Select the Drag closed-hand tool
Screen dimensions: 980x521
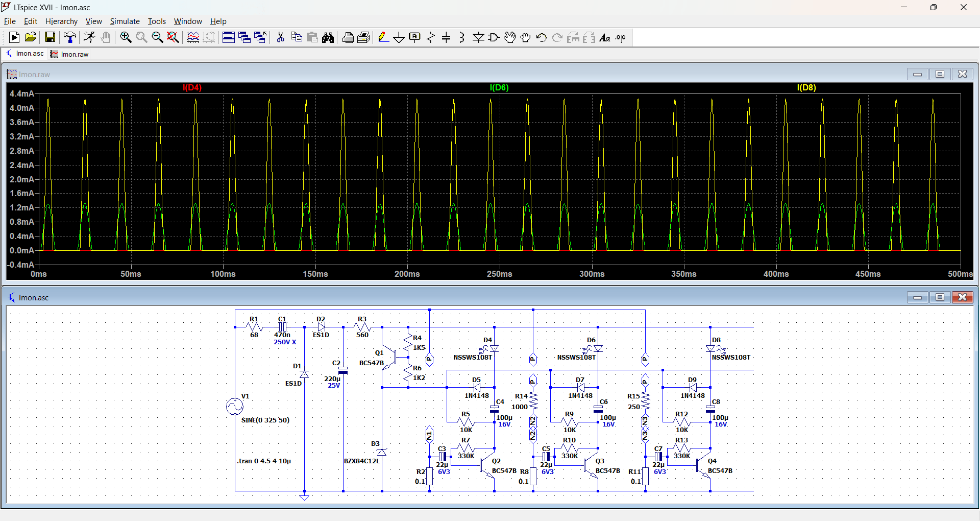click(x=526, y=37)
